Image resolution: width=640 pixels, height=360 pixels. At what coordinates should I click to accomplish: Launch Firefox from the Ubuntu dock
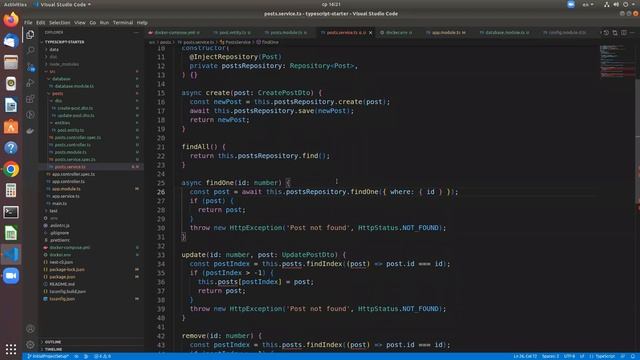click(x=11, y=19)
